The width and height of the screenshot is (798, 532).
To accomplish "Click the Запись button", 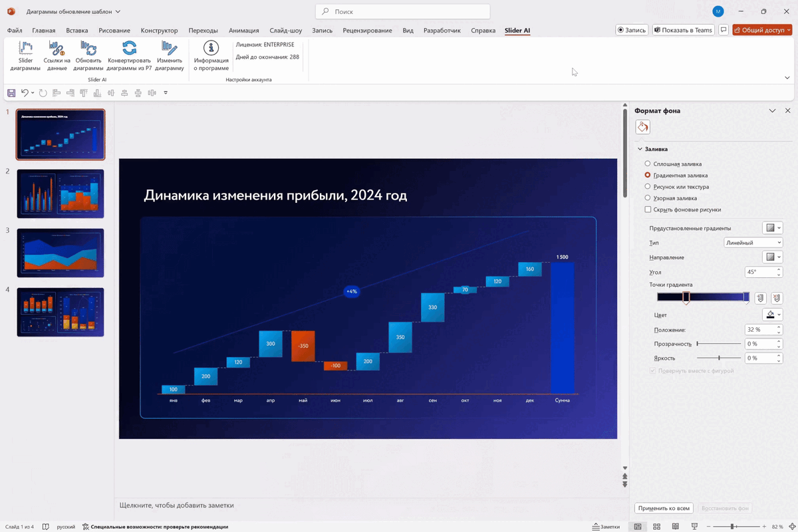I will 632,30.
